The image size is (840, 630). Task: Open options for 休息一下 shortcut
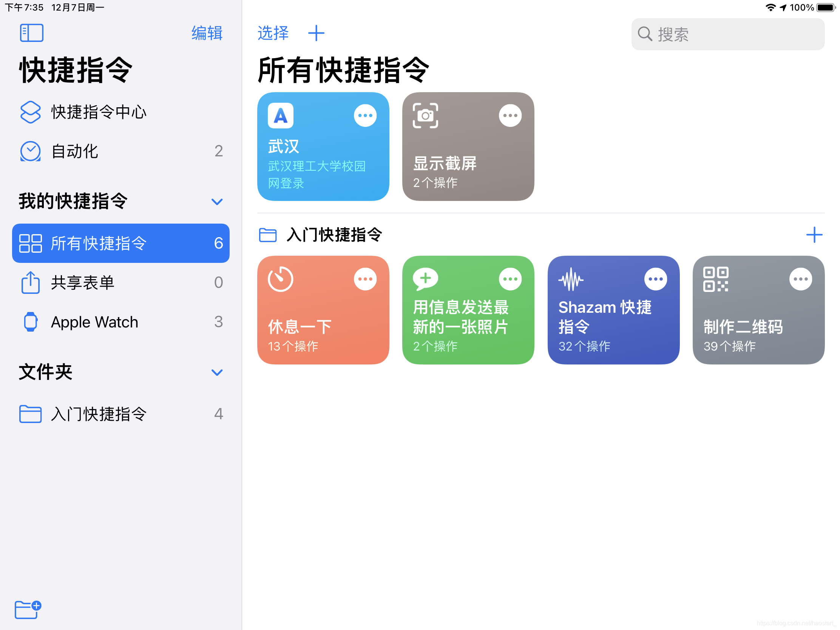pos(365,279)
